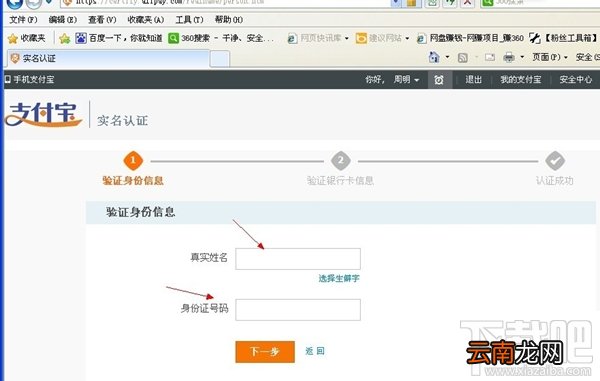Open the 网页快讯库 favorites item
The width and height of the screenshot is (600, 381).
[318, 38]
